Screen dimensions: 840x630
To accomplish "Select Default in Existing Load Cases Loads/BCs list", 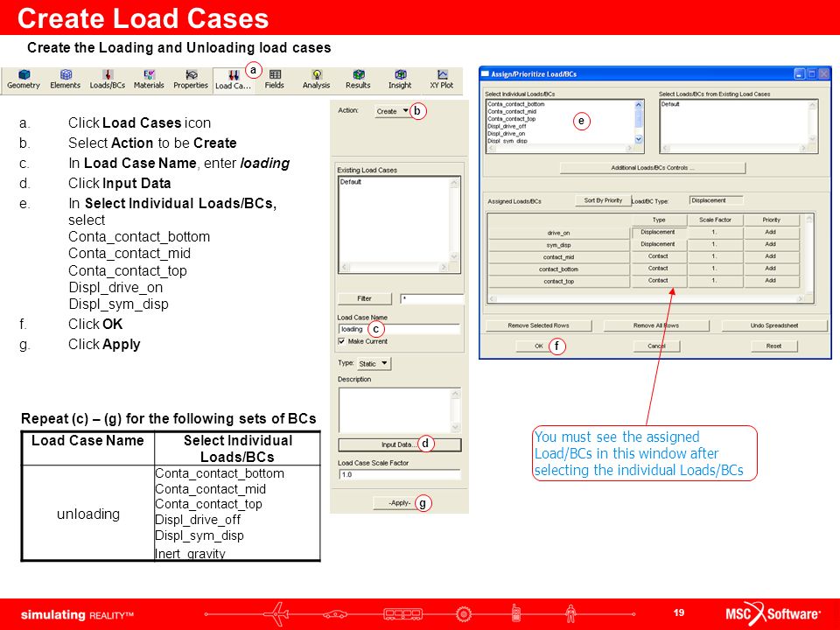I will [669, 104].
